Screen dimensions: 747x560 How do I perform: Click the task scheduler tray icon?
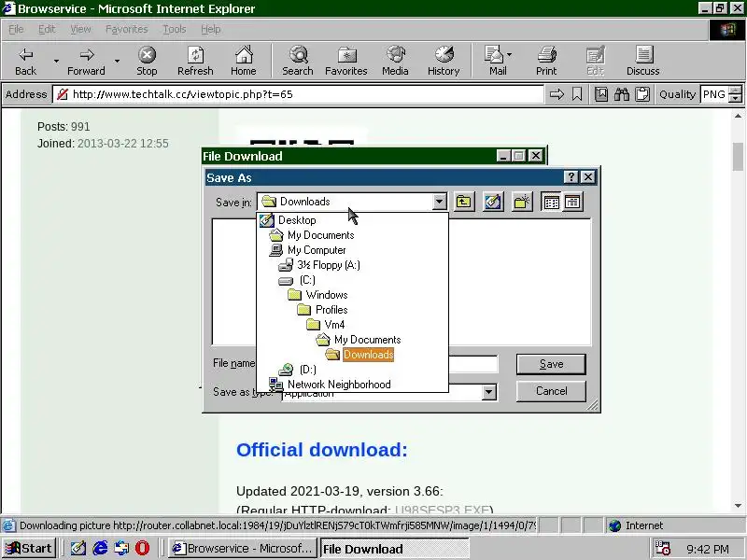click(x=663, y=548)
